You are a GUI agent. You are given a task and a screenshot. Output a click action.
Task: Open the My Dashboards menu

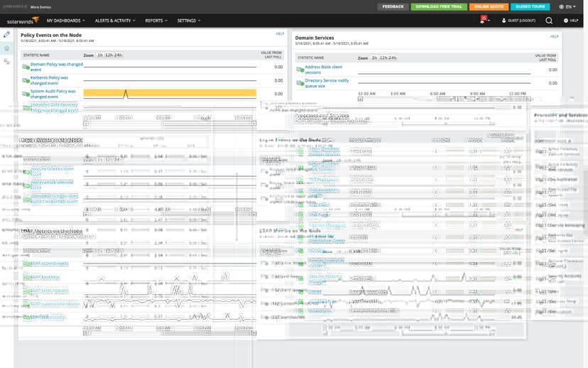[x=65, y=21]
